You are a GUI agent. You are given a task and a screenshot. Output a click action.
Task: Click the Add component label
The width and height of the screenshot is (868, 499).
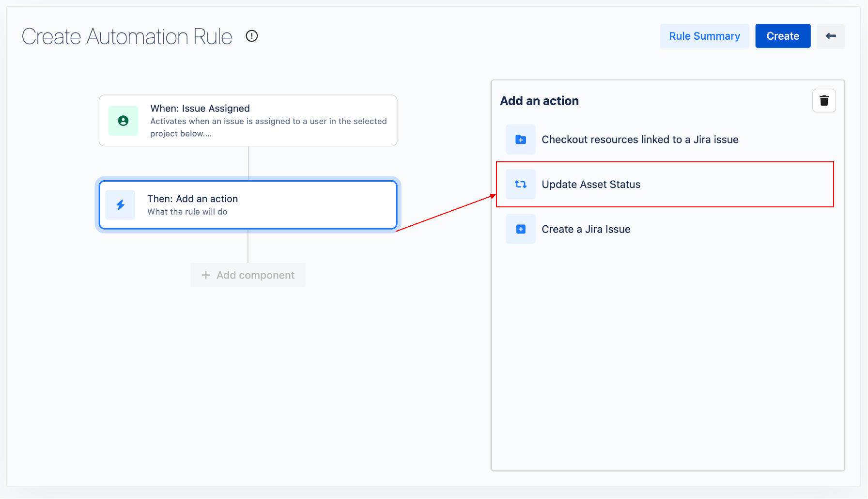255,275
